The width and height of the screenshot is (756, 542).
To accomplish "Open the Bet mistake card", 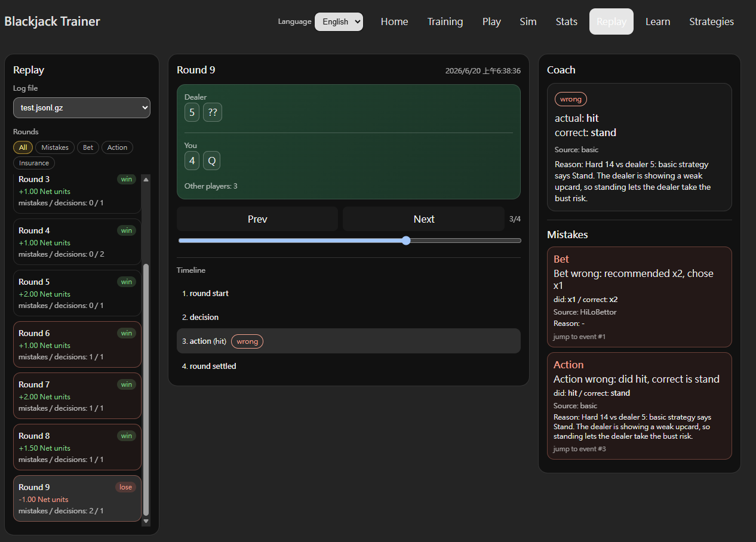I will (x=640, y=297).
